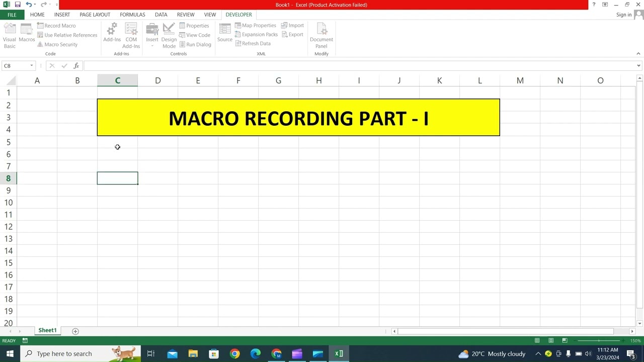Export XML data
Screen dimensions: 644x362
coord(292,34)
